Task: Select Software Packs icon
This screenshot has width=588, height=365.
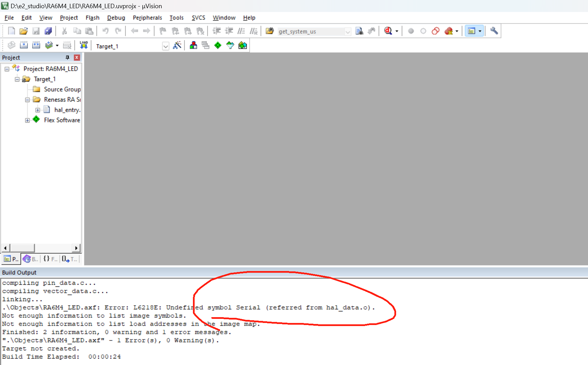Action: (230, 45)
